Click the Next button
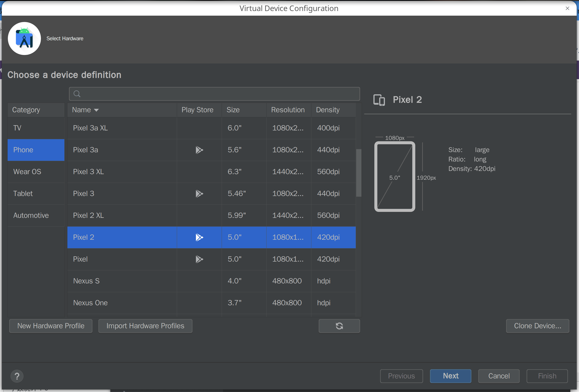Image resolution: width=579 pixels, height=392 pixels. pos(450,376)
